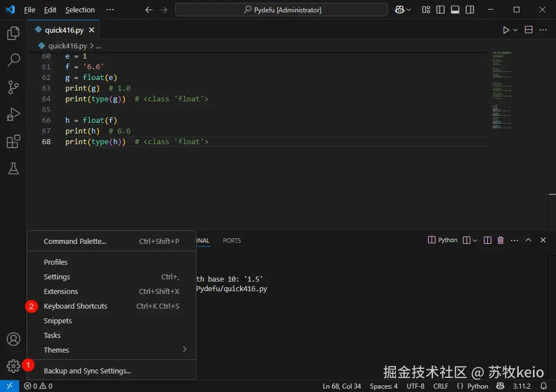This screenshot has height=392, width=556.
Task: Choose Command Palette... from menu
Action: click(x=112, y=242)
